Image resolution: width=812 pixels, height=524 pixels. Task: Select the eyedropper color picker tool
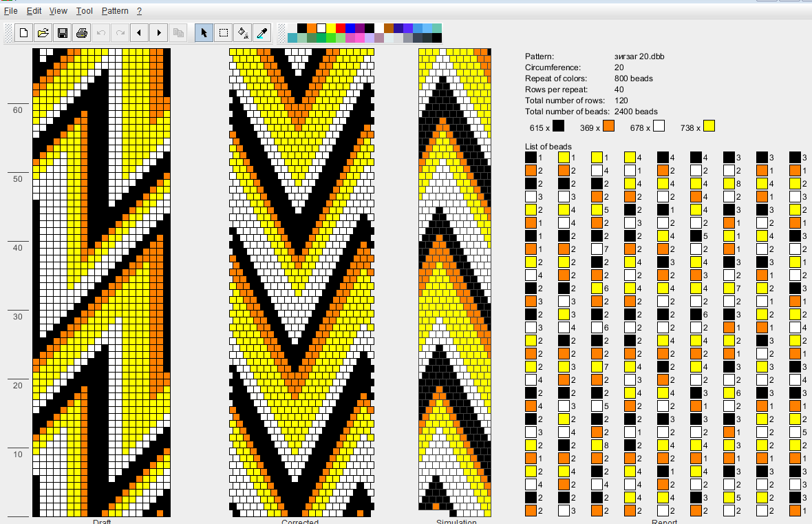pos(262,33)
